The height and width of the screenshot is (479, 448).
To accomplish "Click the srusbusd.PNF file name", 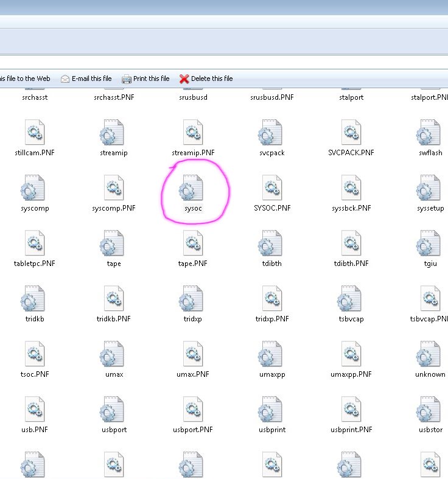I will pyautogui.click(x=272, y=97).
